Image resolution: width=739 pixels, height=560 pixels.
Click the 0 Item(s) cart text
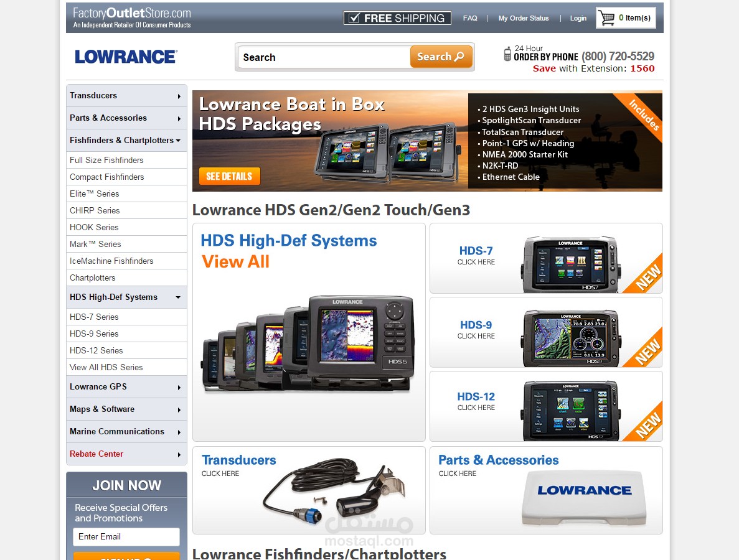[634, 18]
